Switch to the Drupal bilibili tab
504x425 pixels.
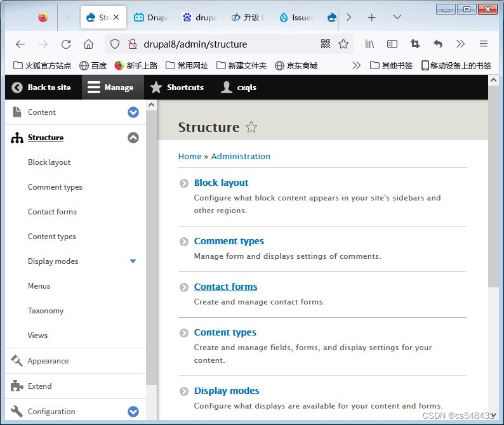151,17
